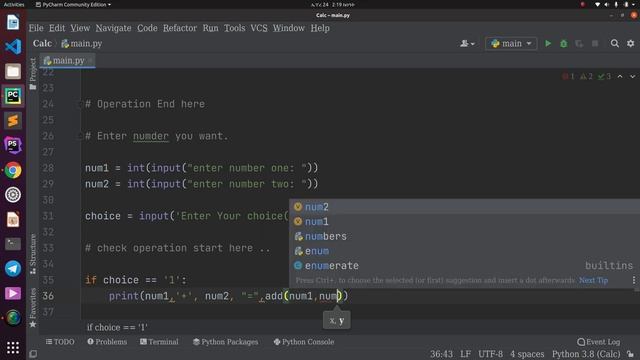The width and height of the screenshot is (640, 360).
Task: Open PhpStorm from dock
Action: click(x=13, y=145)
